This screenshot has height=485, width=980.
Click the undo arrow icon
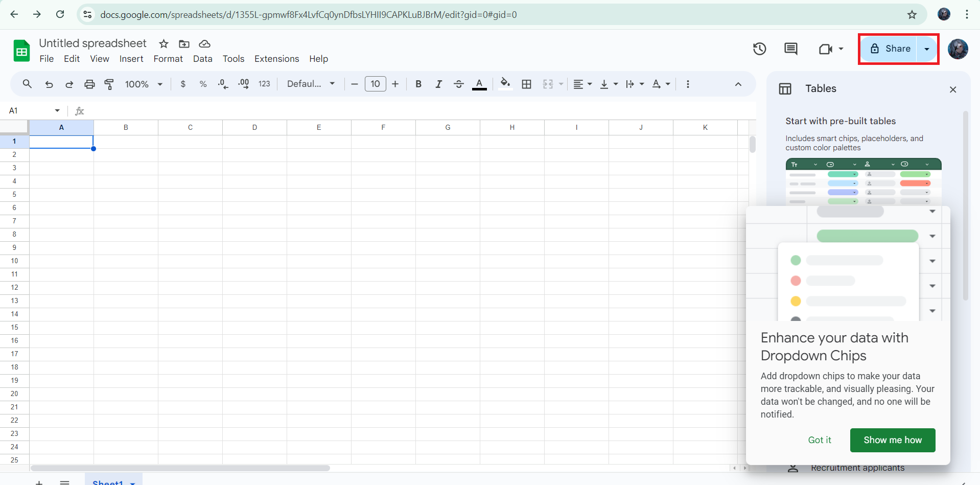(x=49, y=84)
